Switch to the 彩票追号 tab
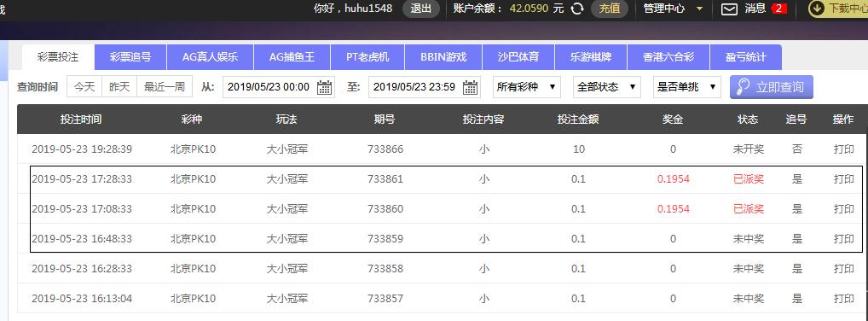868x321 pixels. 130,57
